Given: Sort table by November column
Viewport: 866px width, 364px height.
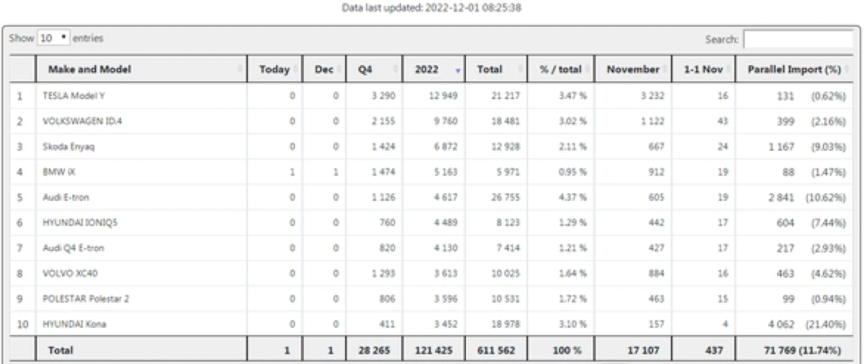Looking at the screenshot, I should tap(633, 70).
